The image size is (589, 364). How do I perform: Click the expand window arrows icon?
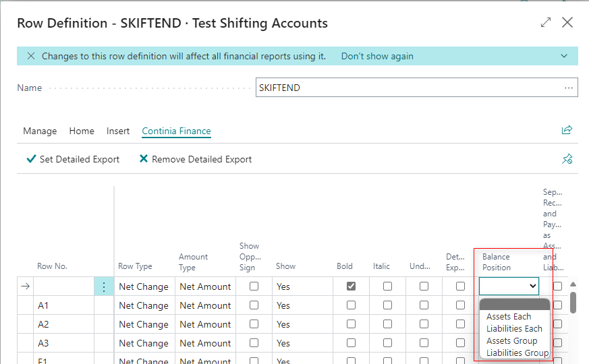point(546,22)
